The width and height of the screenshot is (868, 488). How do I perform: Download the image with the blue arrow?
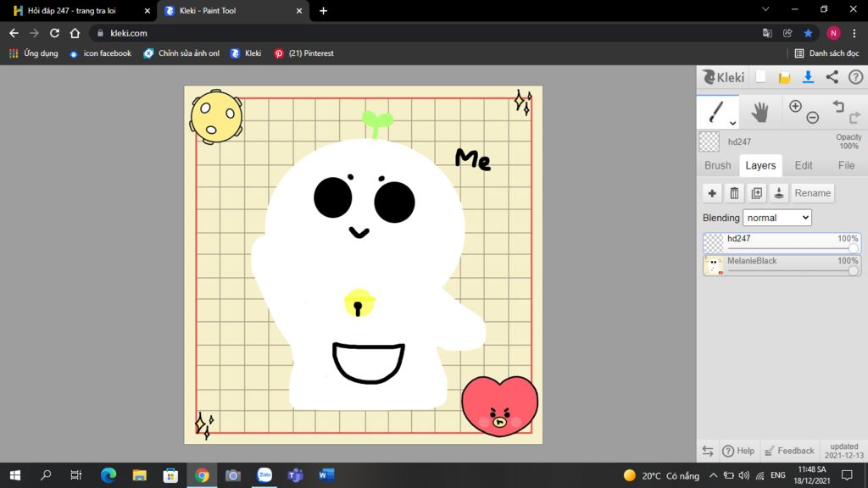808,77
